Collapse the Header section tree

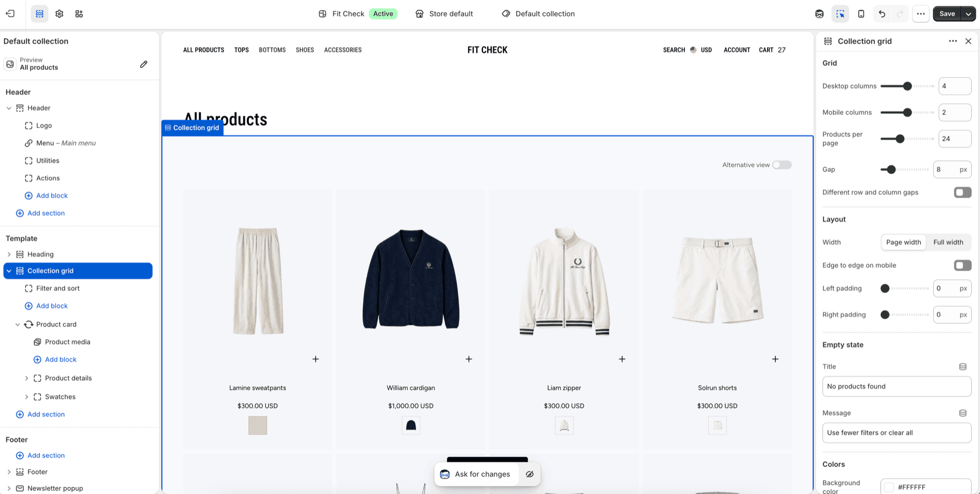click(9, 108)
